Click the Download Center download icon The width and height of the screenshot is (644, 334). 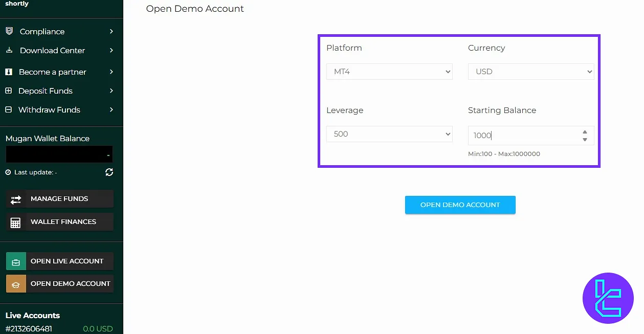coord(9,50)
